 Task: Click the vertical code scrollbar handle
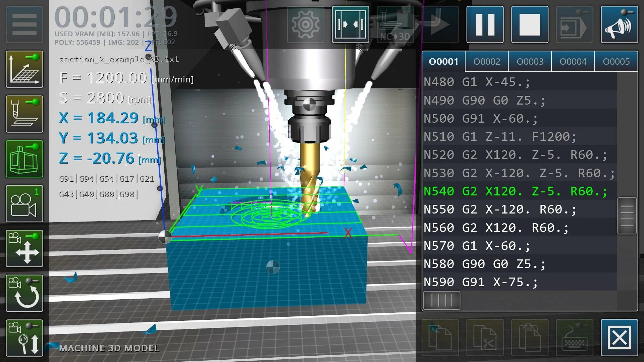tap(627, 216)
